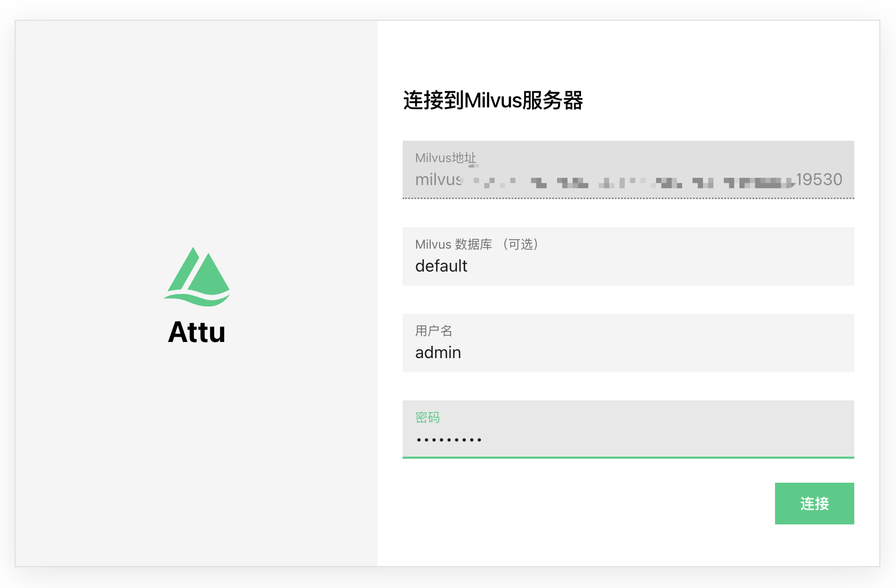Focus the Milvus 数据库 database field
This screenshot has height=588, width=896.
pyautogui.click(x=628, y=256)
